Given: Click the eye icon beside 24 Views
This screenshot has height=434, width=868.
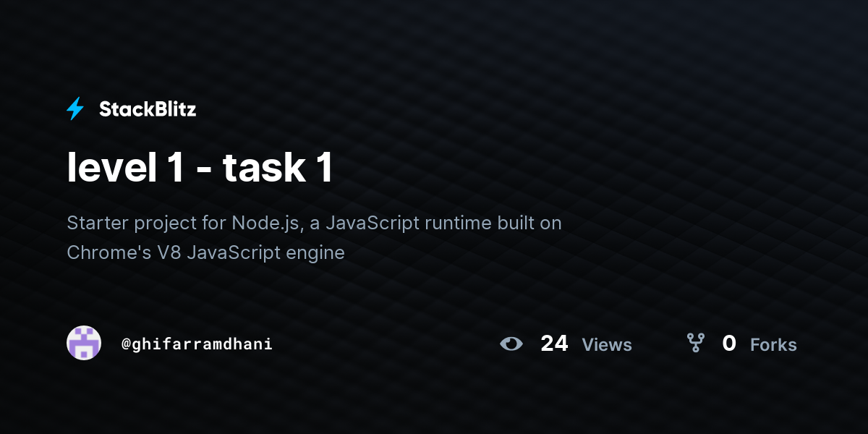Looking at the screenshot, I should (x=511, y=344).
